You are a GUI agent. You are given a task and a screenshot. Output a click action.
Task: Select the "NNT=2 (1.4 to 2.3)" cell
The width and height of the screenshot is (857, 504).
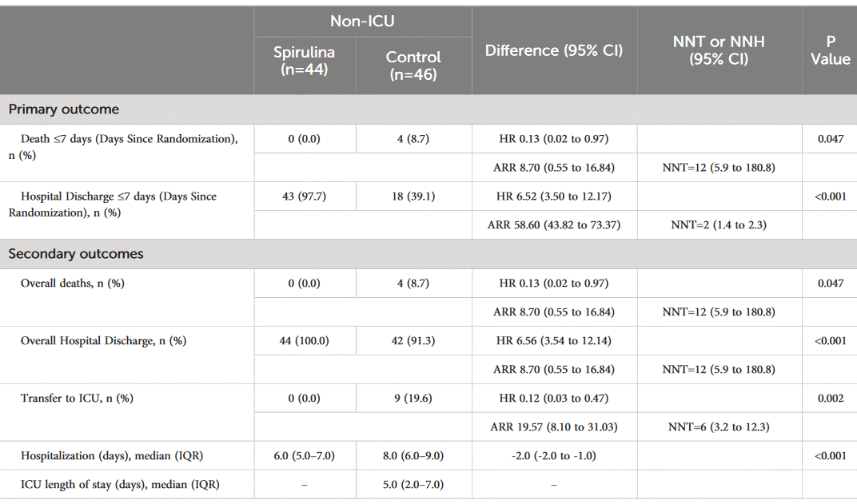[719, 225]
